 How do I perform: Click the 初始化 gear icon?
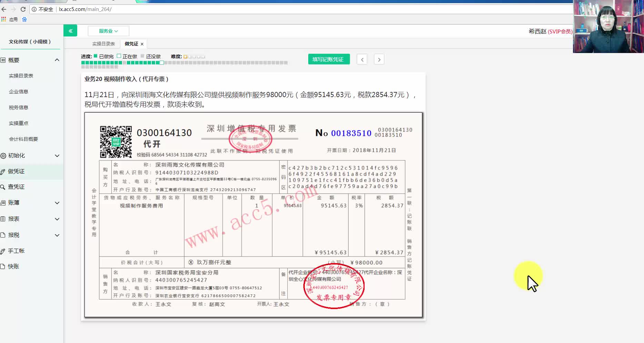pos(3,156)
